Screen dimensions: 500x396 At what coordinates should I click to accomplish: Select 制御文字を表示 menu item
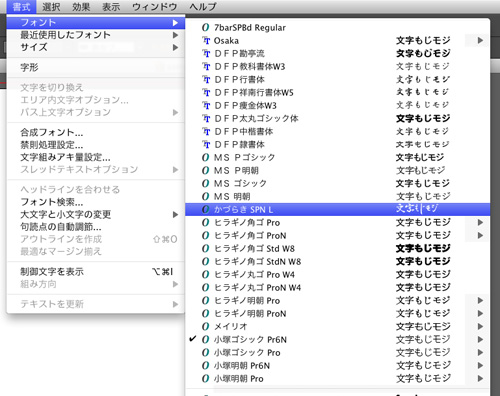[96, 272]
